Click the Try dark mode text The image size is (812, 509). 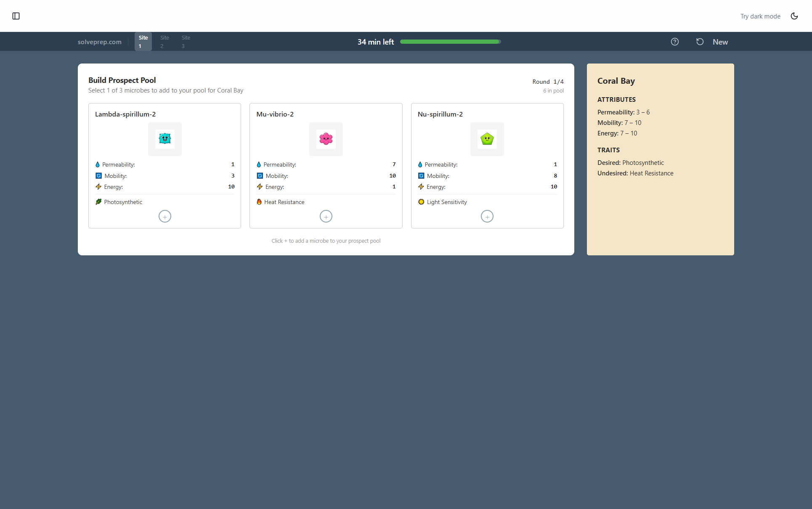[x=760, y=16]
